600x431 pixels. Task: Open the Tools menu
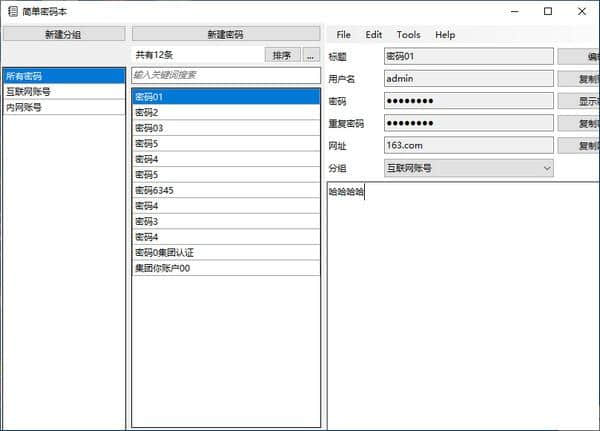click(x=408, y=34)
